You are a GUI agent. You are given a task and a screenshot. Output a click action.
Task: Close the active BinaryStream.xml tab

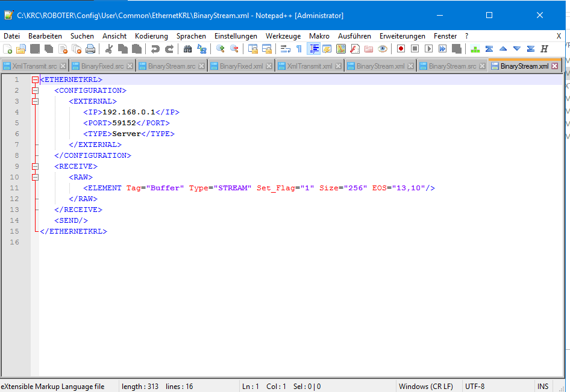554,66
